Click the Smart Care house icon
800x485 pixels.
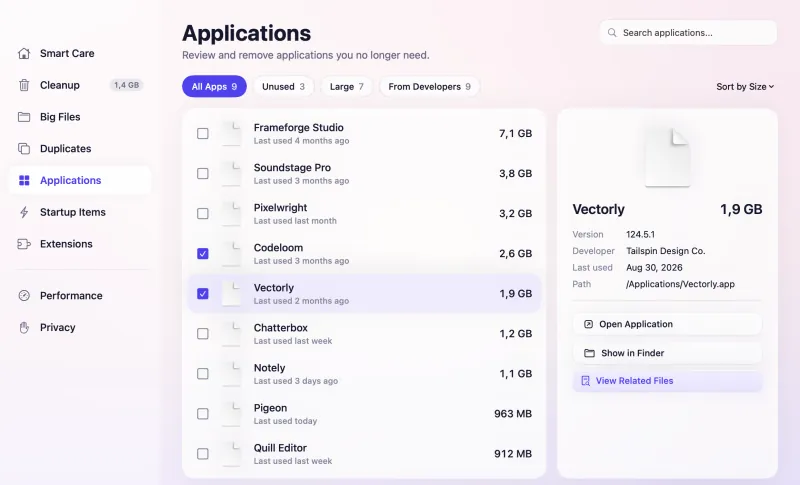[x=24, y=54]
